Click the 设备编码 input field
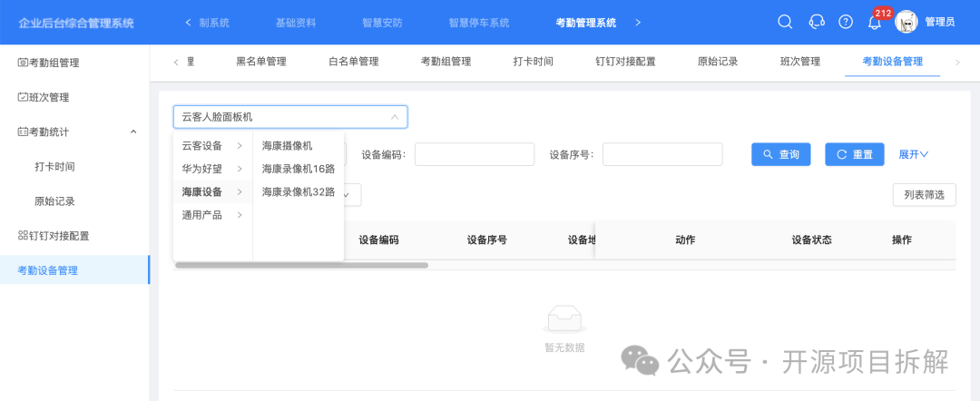This screenshot has height=401, width=980. coord(475,154)
